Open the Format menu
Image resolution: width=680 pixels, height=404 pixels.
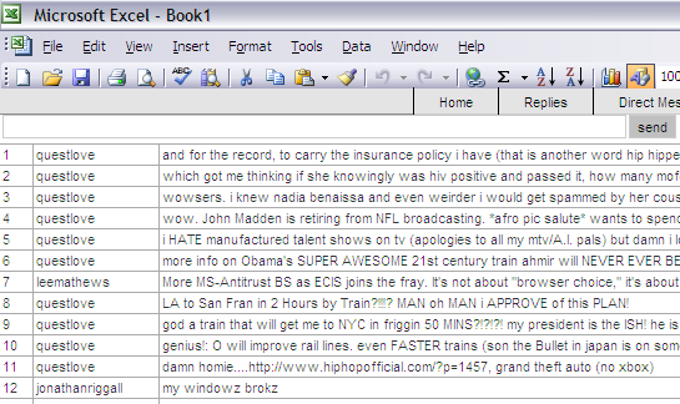click(x=250, y=46)
